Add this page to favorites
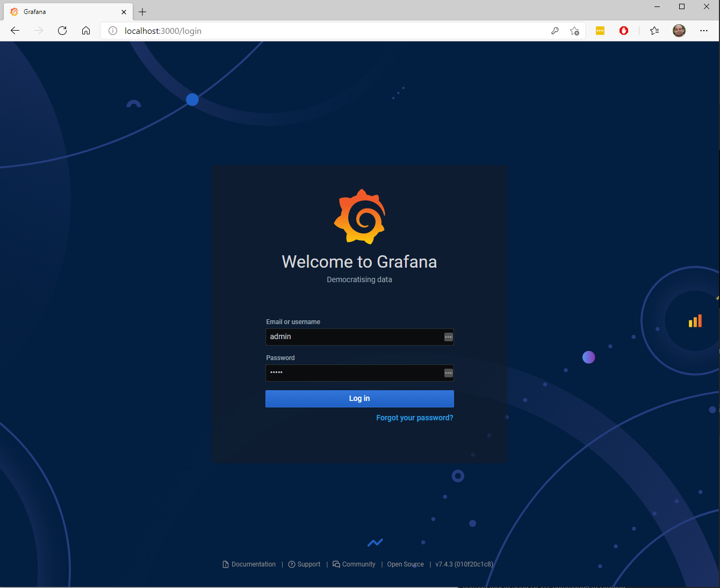 pyautogui.click(x=575, y=31)
